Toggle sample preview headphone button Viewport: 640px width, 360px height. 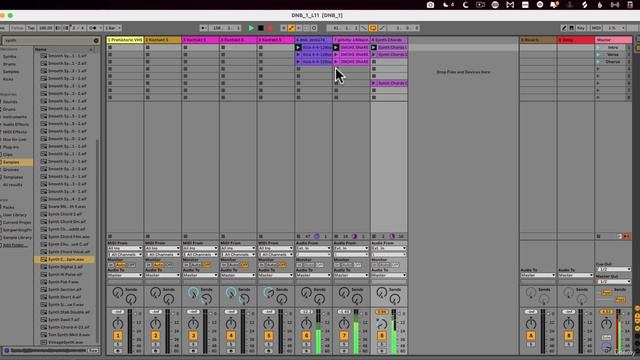(x=6, y=350)
